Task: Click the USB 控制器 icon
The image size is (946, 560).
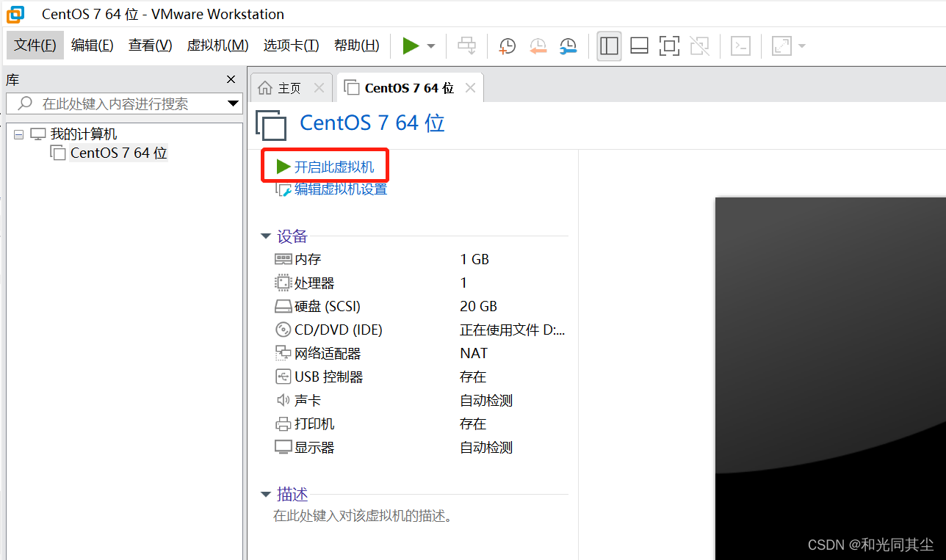Action: (283, 377)
